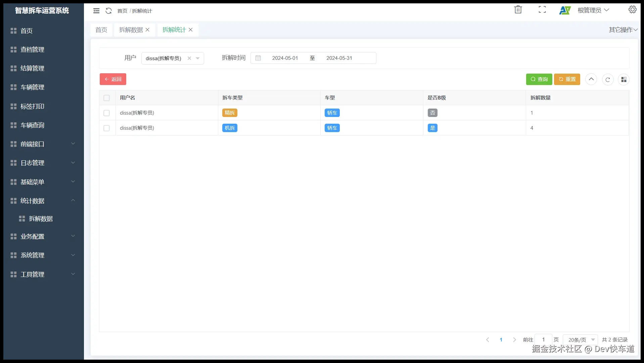
Task: Click the start date 2024-05-01 field
Action: click(285, 58)
